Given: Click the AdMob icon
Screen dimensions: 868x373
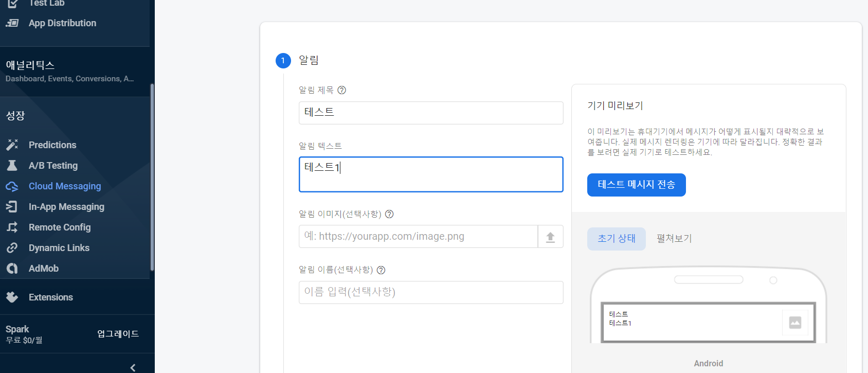Looking at the screenshot, I should pyautogui.click(x=12, y=268).
